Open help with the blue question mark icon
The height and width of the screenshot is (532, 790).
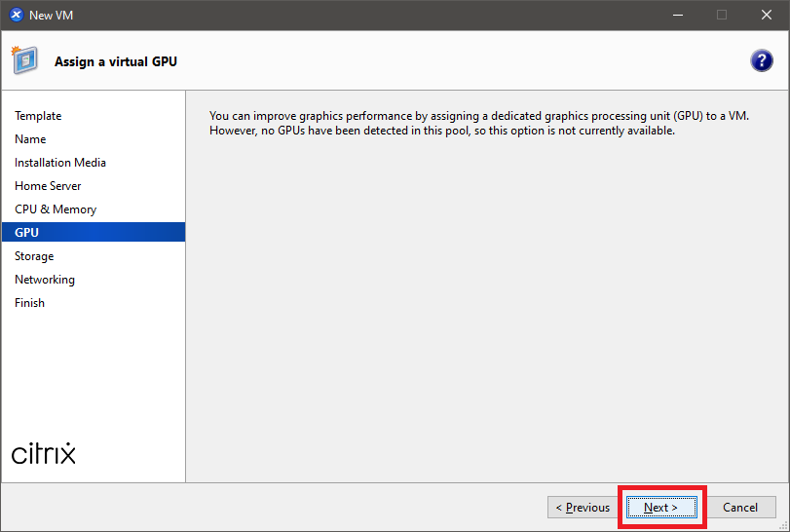761,60
